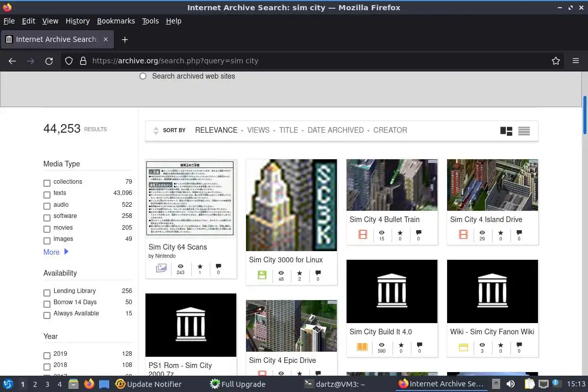This screenshot has height=392, width=588.
Task: Switch to tile grid view
Action: [x=506, y=131]
